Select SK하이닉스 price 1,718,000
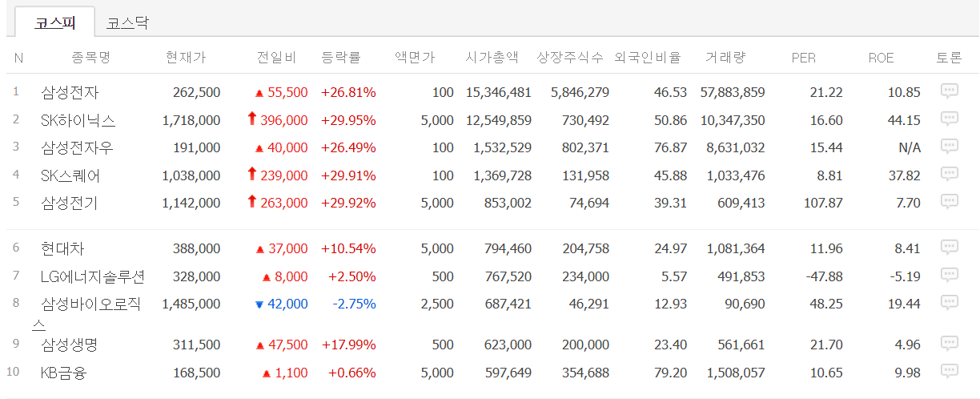This screenshot has height=399, width=980. pos(191,120)
